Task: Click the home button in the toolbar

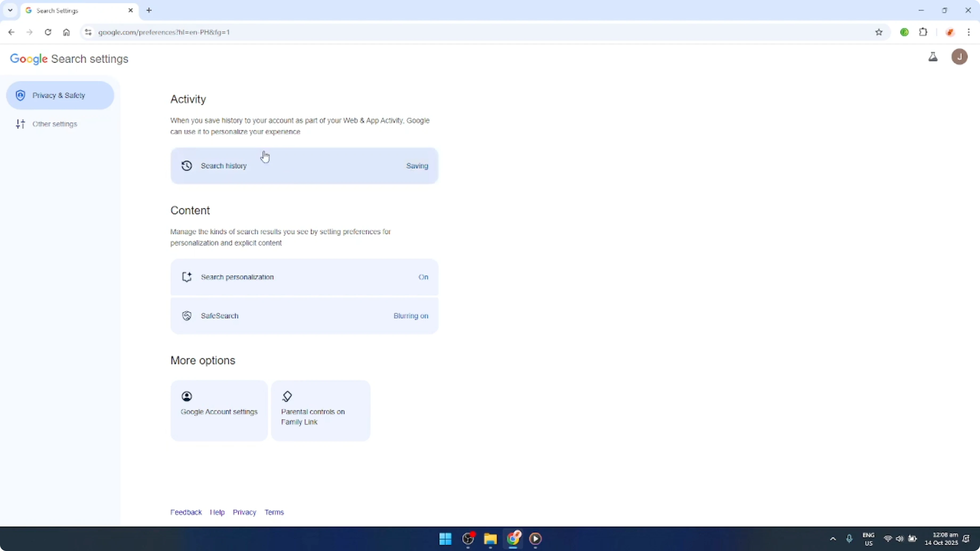Action: [66, 32]
